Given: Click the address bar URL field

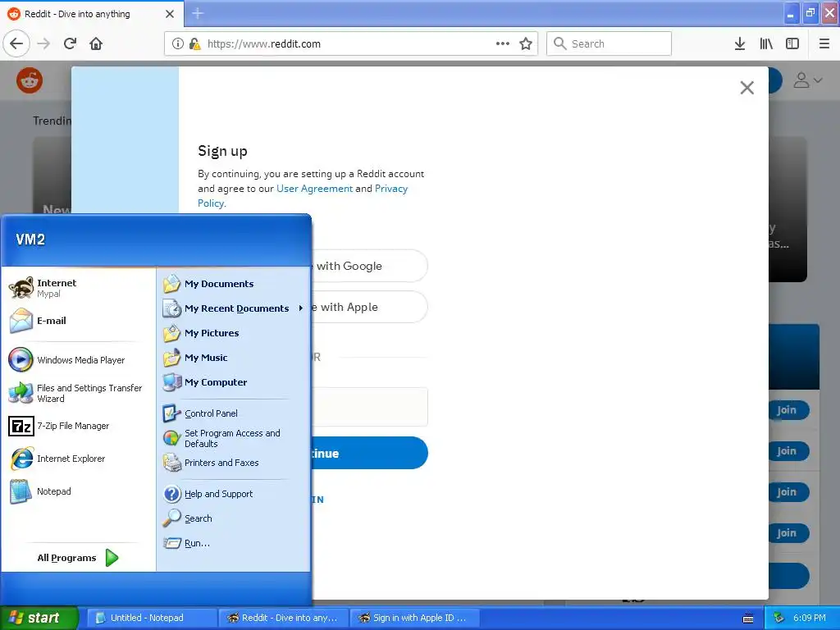Looking at the screenshot, I should coord(351,44).
